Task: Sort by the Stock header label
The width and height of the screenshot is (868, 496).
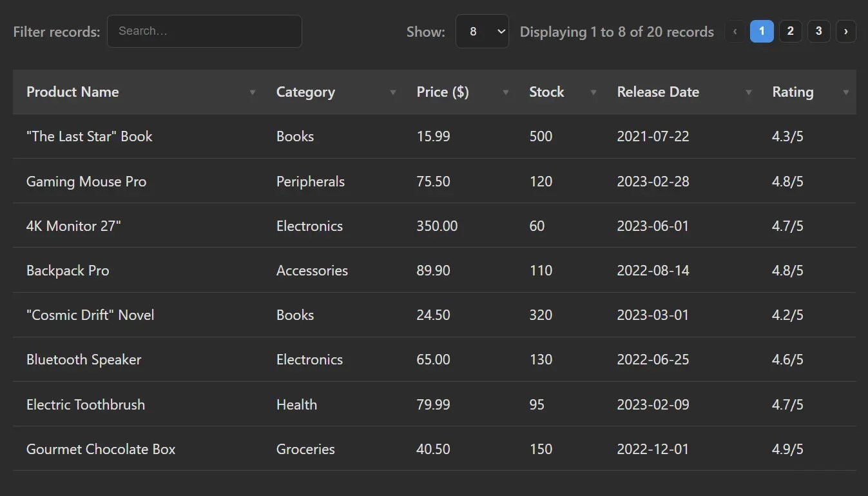Action: coord(546,92)
